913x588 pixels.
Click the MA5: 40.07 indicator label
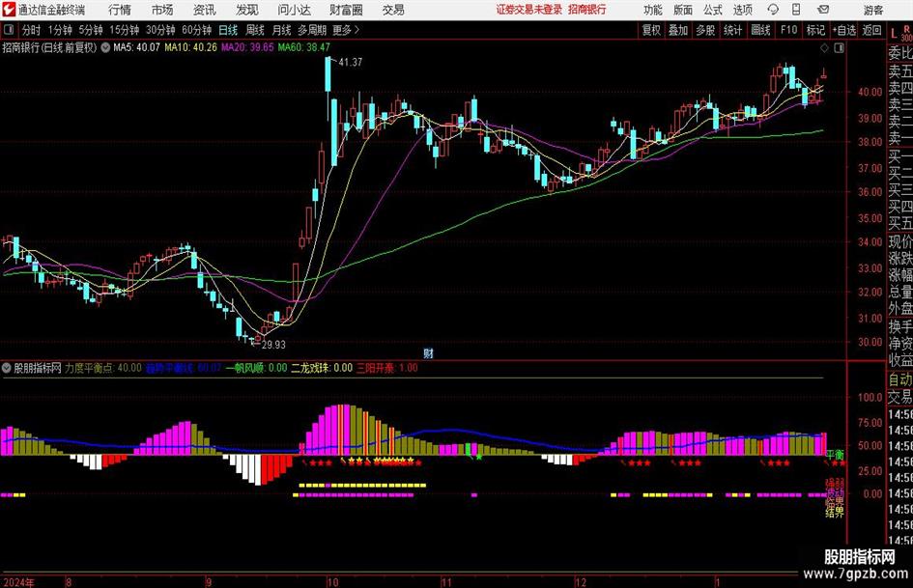click(x=136, y=47)
